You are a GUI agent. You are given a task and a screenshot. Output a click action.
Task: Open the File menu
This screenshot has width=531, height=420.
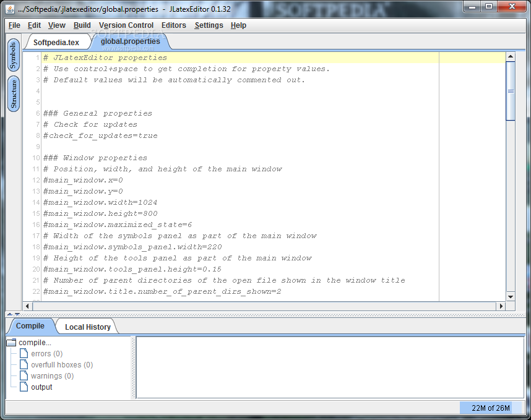click(x=14, y=25)
